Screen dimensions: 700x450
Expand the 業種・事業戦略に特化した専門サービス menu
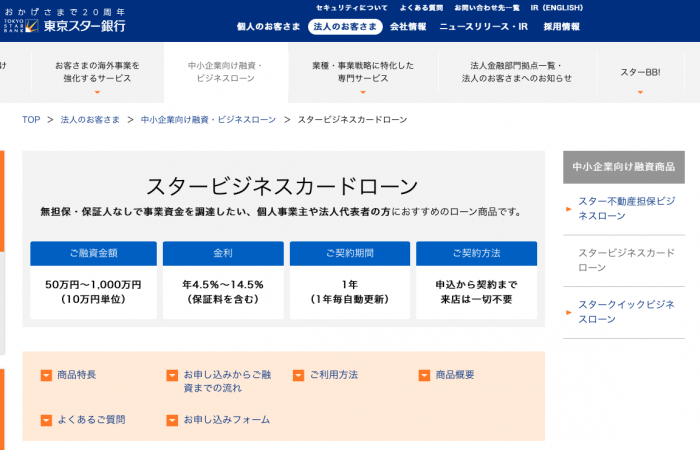(x=363, y=72)
